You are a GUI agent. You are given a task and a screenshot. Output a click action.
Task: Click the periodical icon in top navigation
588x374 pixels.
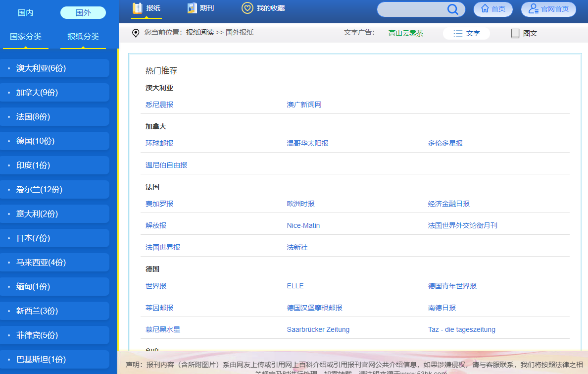pos(192,8)
